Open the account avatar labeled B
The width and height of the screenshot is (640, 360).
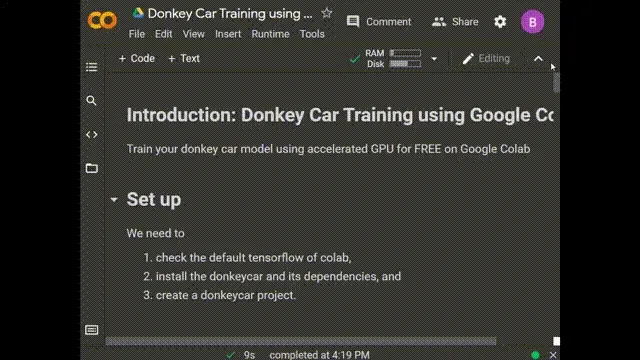pyautogui.click(x=532, y=22)
